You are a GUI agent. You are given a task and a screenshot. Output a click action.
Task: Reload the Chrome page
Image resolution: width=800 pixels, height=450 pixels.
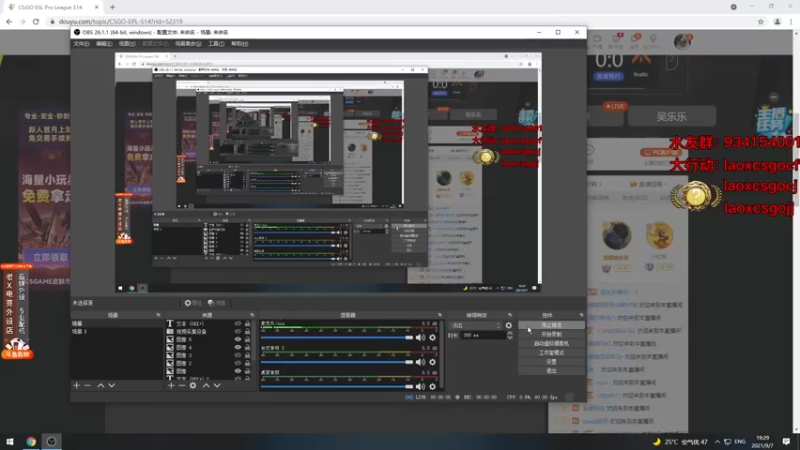coord(36,21)
